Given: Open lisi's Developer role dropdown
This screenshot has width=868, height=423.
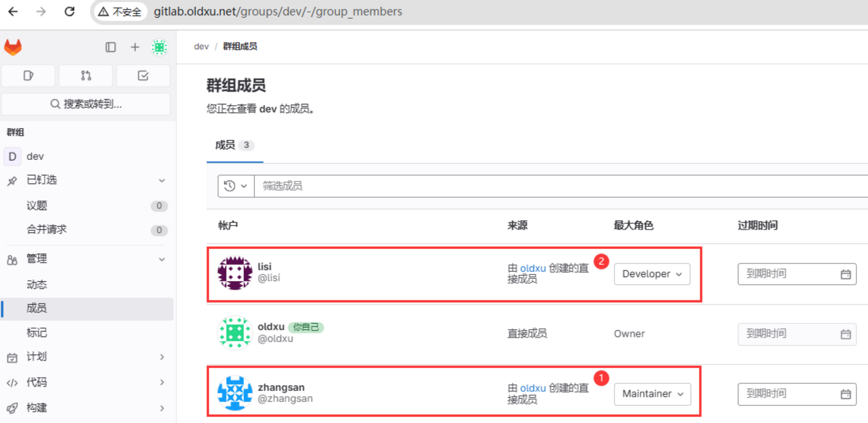Looking at the screenshot, I should (652, 274).
